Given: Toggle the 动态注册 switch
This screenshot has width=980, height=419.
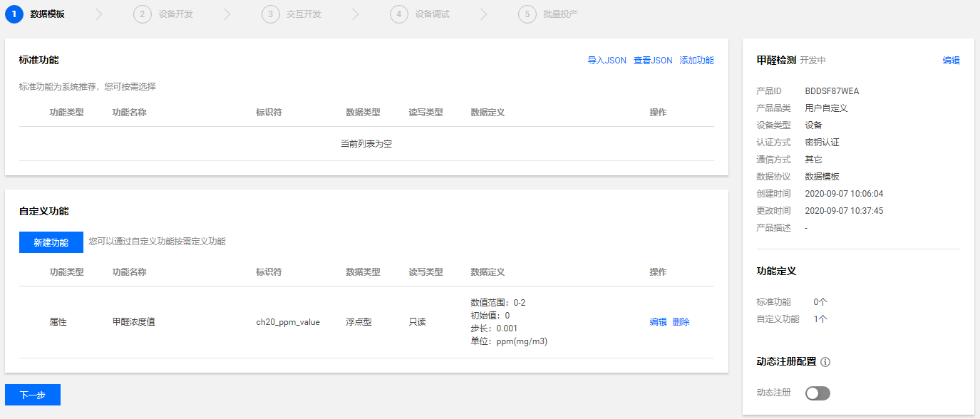Looking at the screenshot, I should (x=817, y=393).
